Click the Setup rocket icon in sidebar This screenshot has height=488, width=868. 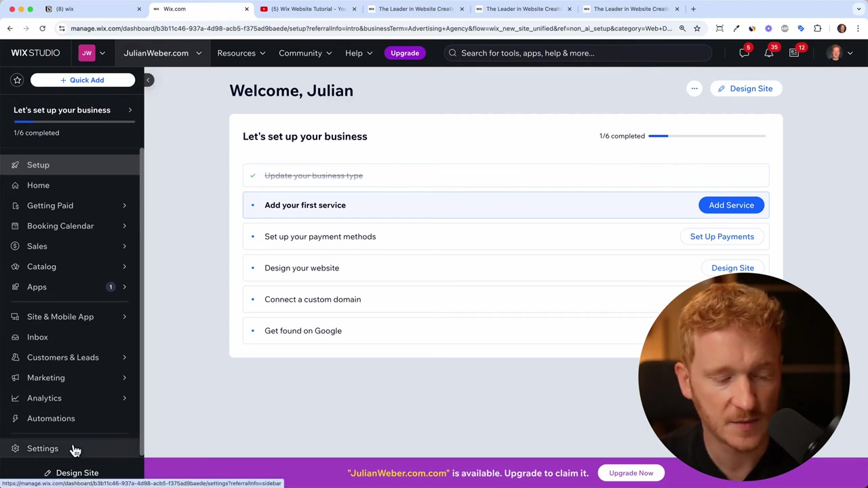click(x=15, y=165)
